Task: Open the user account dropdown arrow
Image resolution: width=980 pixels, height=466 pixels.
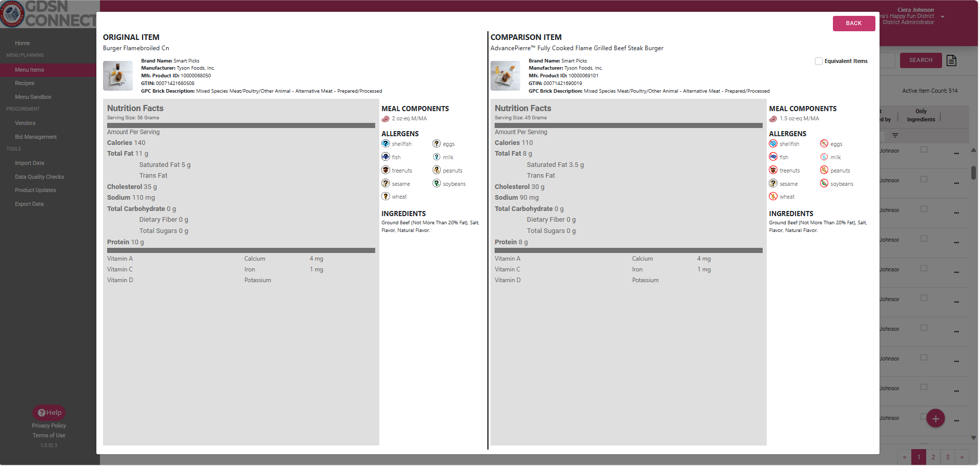Action: click(x=943, y=17)
